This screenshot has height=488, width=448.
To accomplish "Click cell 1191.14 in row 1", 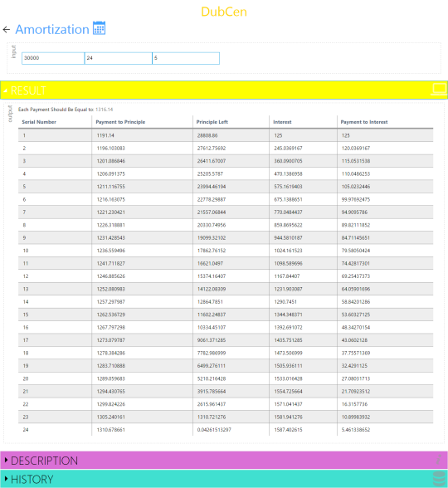I will (105, 135).
